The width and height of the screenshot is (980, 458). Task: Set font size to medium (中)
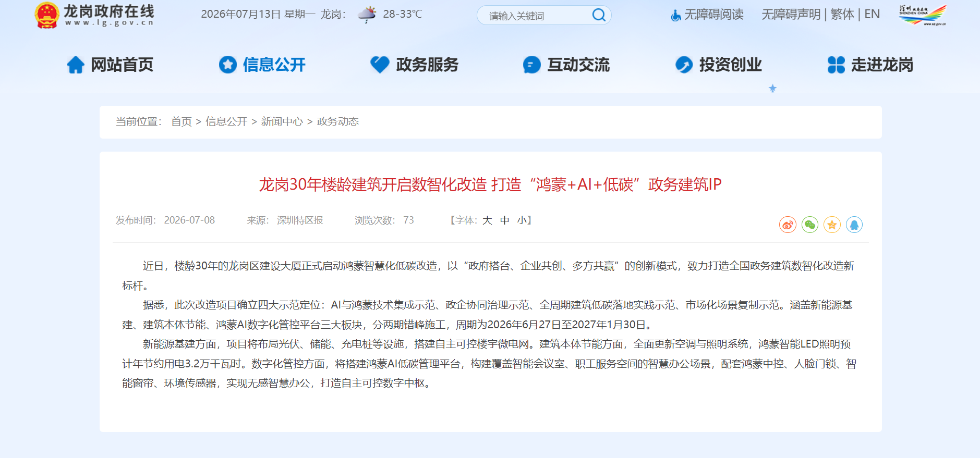[x=504, y=220]
